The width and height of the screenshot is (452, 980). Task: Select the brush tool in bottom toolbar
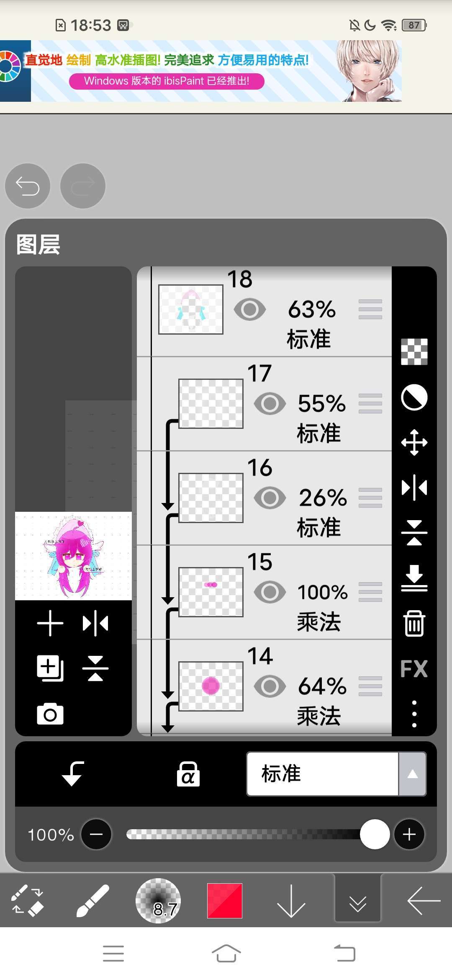tap(92, 900)
